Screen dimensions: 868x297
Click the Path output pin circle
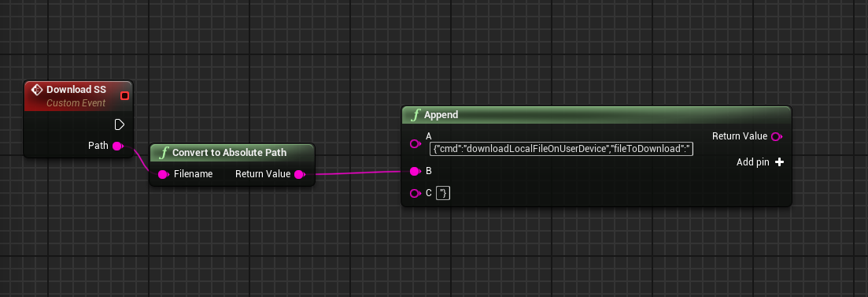click(117, 146)
